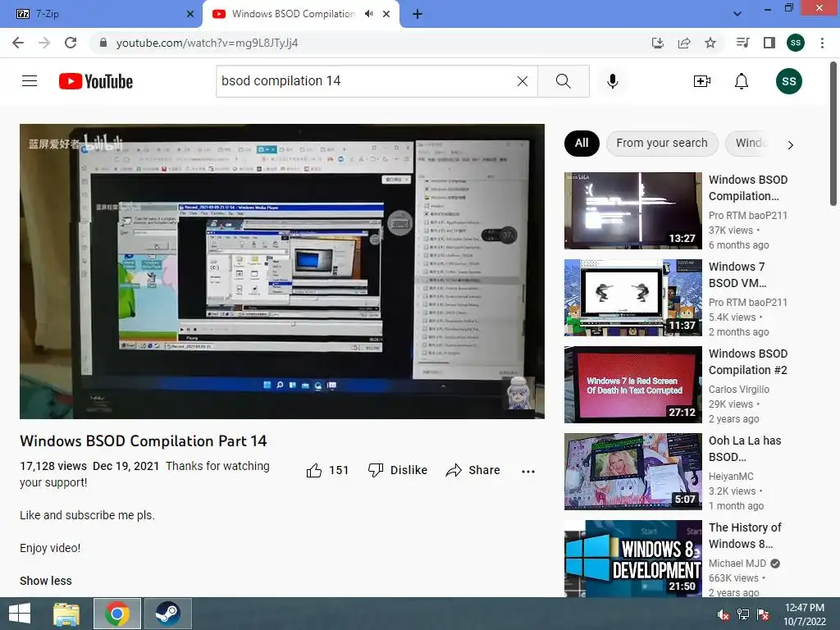Click the video title Windows BSOD Compilation Part 14
The height and width of the screenshot is (630, 840).
(x=143, y=441)
